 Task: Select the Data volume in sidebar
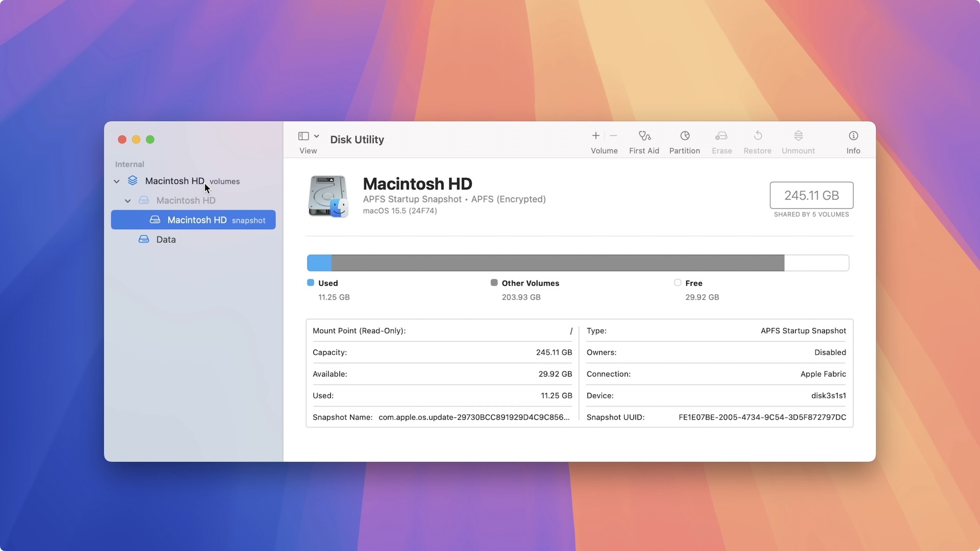click(x=165, y=239)
